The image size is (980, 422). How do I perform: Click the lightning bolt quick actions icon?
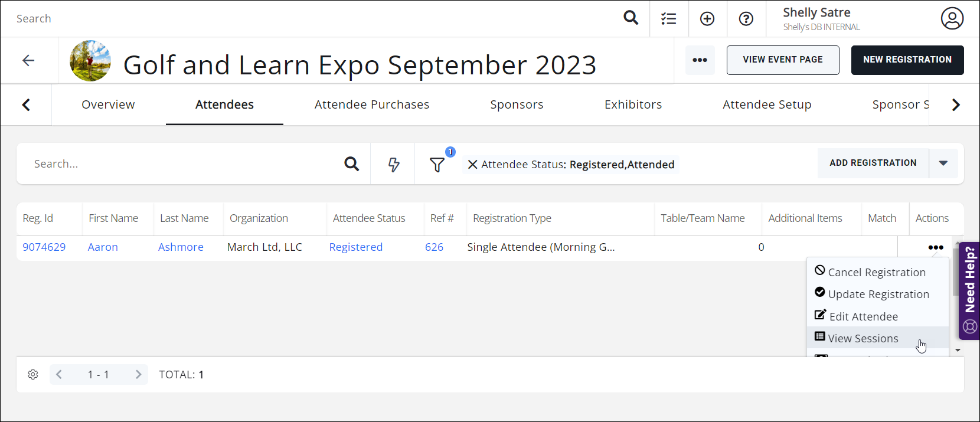coord(393,164)
